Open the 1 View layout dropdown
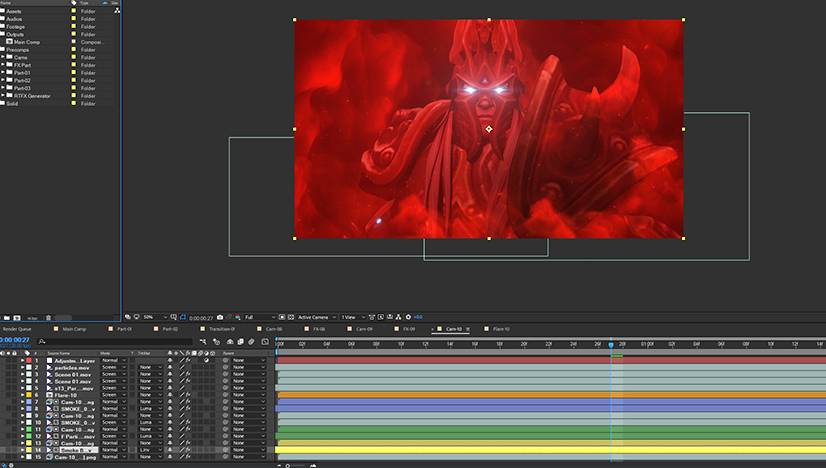The image size is (826, 468). (x=353, y=317)
